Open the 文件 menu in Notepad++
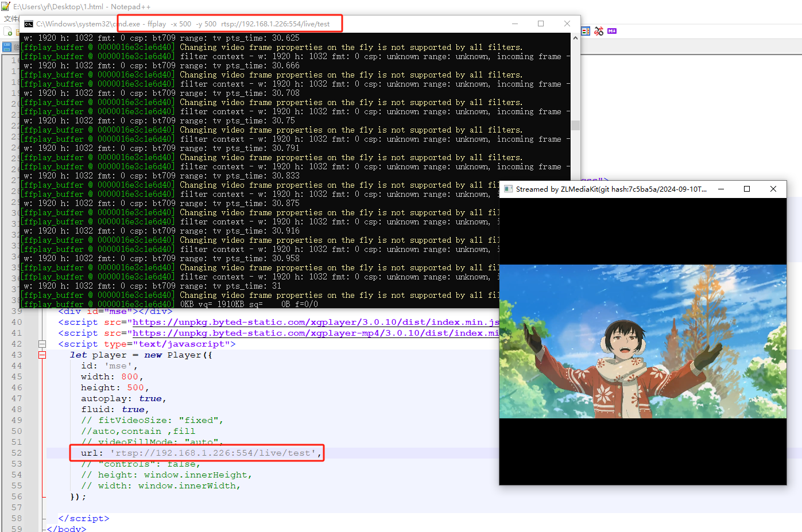Image resolution: width=802 pixels, height=532 pixels. (x=11, y=18)
